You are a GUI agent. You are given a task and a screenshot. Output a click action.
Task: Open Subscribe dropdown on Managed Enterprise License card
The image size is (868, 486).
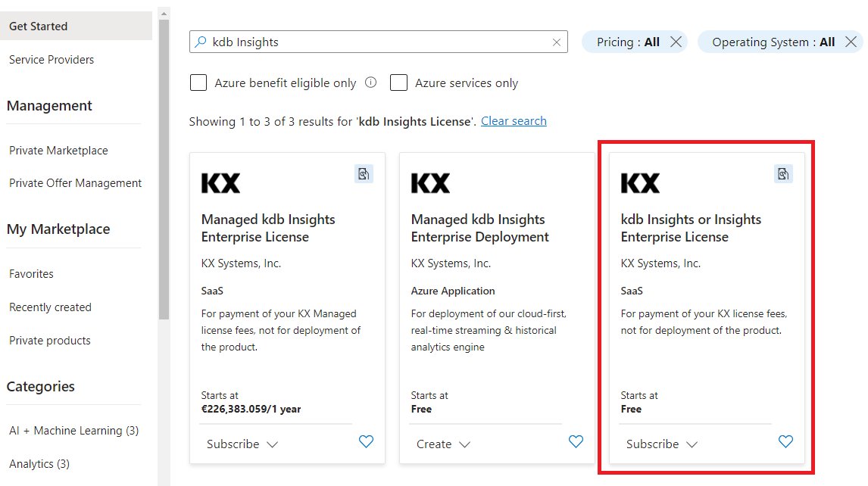[242, 444]
